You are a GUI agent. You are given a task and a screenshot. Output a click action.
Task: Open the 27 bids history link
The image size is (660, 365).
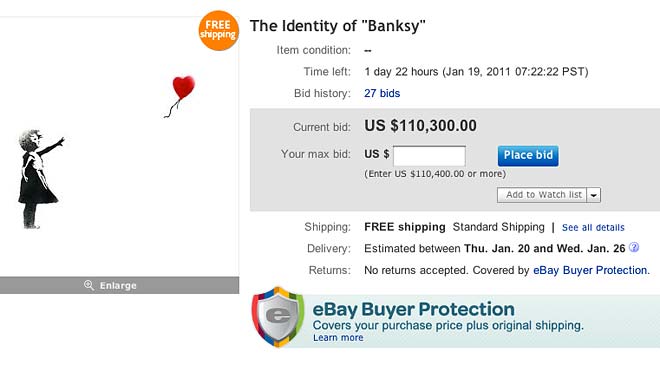pyautogui.click(x=382, y=93)
